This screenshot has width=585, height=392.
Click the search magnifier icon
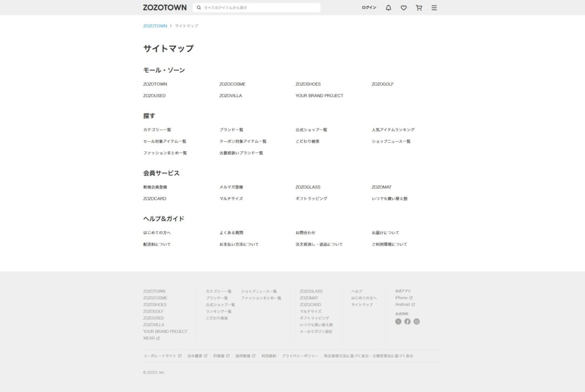tap(199, 8)
